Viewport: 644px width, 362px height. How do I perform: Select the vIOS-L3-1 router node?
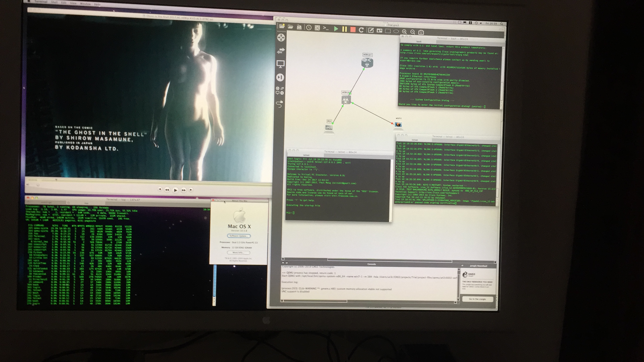coord(367,63)
